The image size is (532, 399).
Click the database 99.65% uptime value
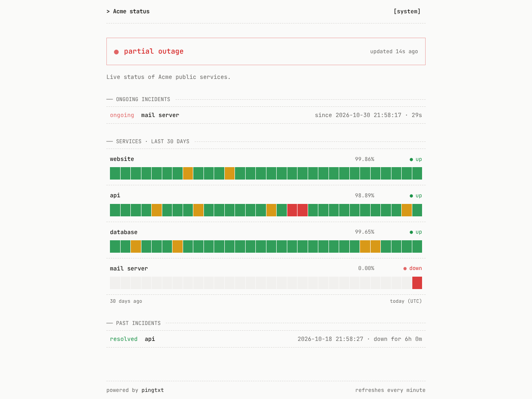(364, 232)
